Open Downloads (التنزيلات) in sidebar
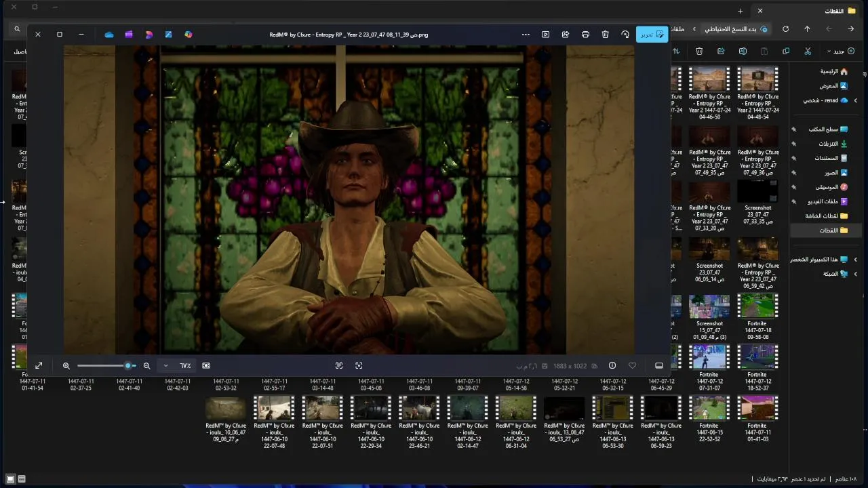 833,144
